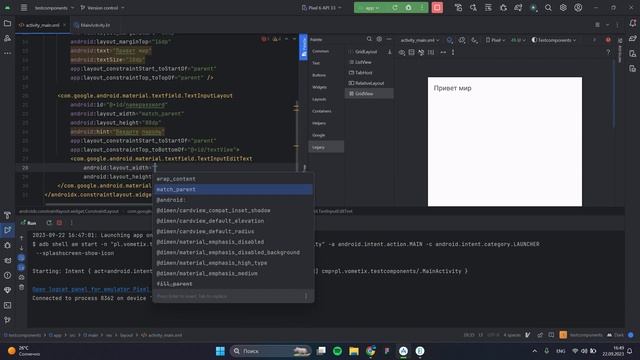Open the Problems tool window
Image resolution: width=640 pixels, height=360 pixels.
(x=7, y=276)
